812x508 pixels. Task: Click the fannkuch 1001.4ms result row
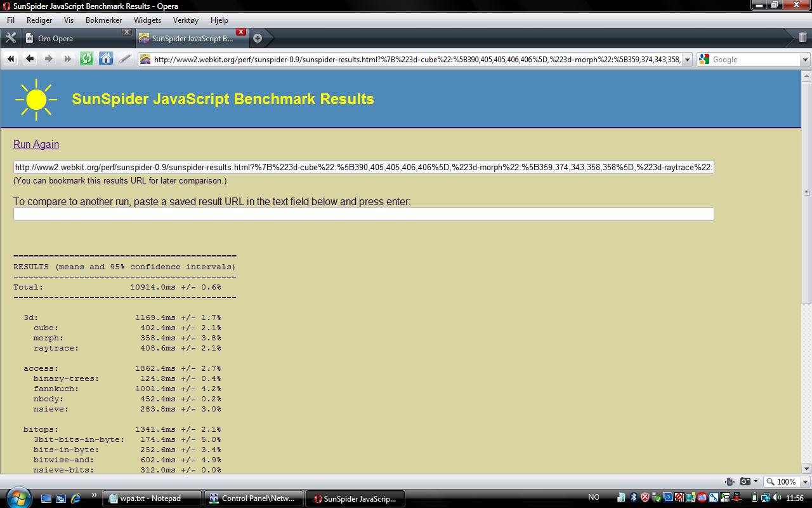(x=128, y=389)
